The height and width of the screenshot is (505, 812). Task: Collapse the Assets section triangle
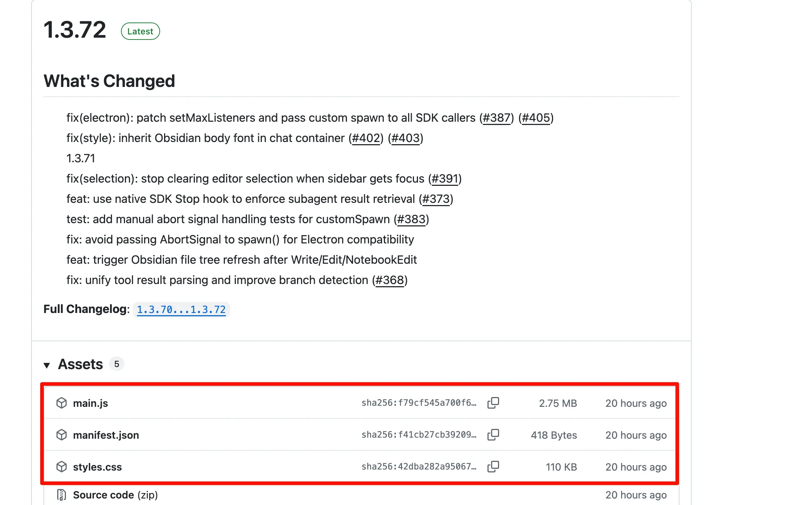pyautogui.click(x=47, y=365)
